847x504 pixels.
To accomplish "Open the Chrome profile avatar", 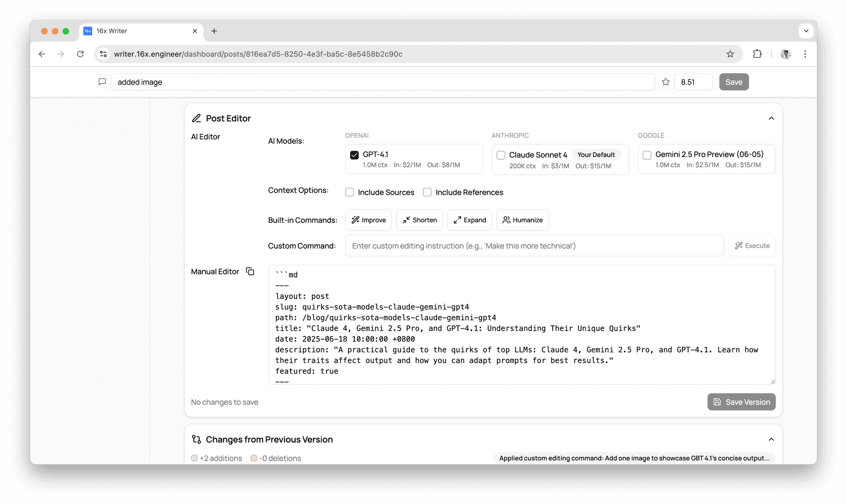I will tap(786, 54).
